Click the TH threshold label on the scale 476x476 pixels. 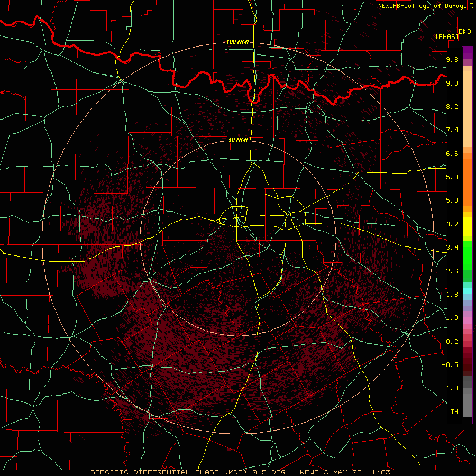point(454,412)
